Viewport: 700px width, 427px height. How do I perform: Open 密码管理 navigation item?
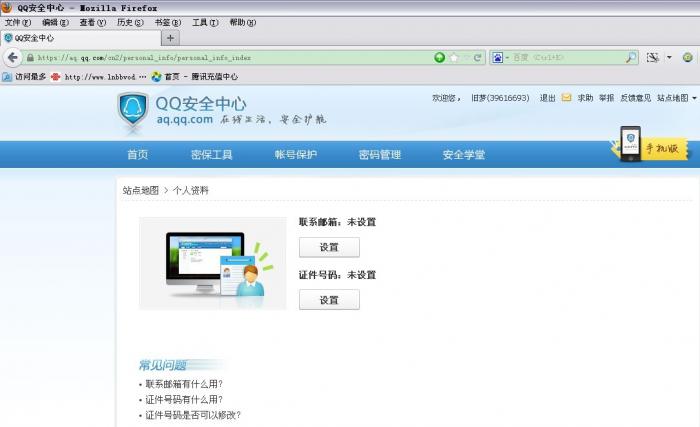tap(380, 155)
